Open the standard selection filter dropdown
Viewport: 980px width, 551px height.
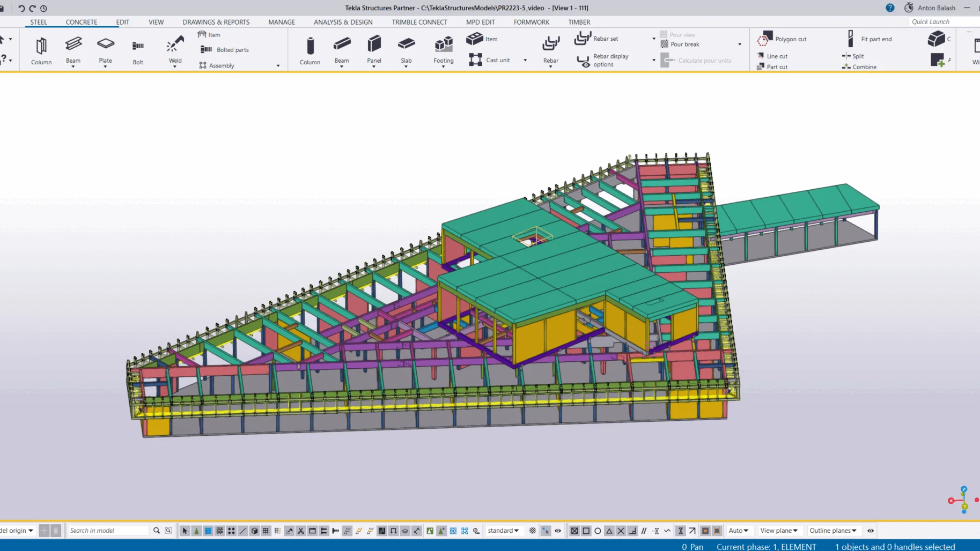coord(503,531)
